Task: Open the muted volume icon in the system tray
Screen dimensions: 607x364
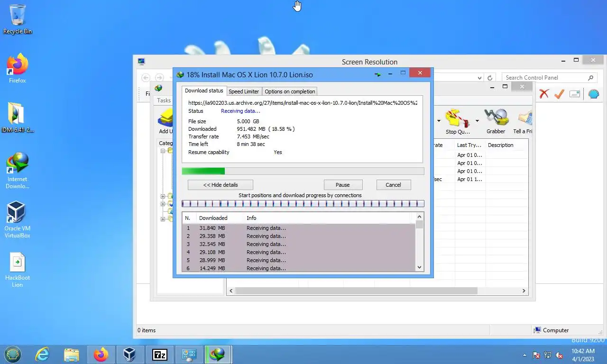Action: tap(559, 355)
